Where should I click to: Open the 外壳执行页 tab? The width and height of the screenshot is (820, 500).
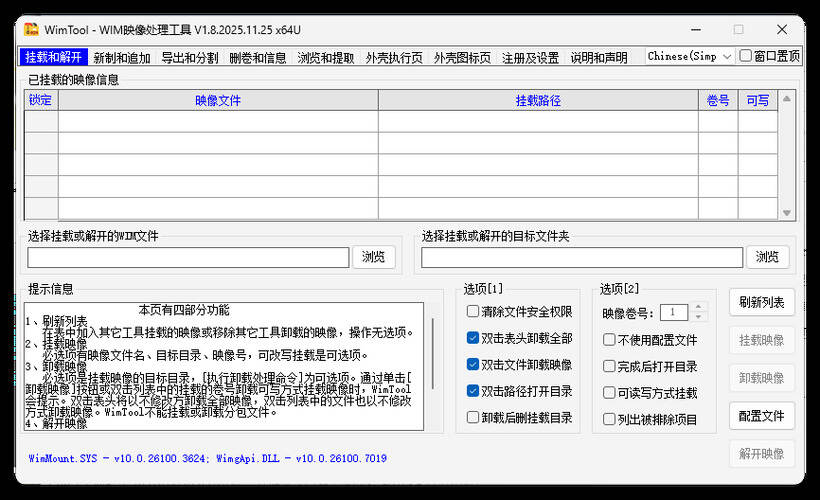click(x=394, y=58)
